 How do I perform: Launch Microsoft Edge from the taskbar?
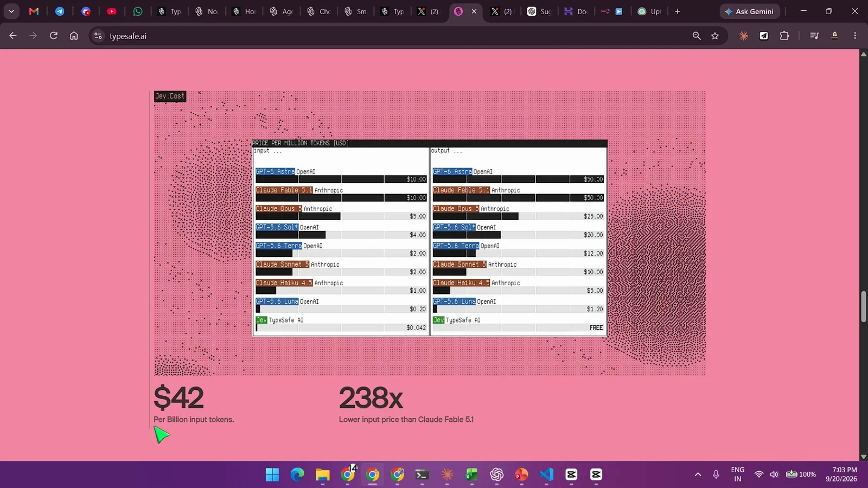click(x=297, y=474)
